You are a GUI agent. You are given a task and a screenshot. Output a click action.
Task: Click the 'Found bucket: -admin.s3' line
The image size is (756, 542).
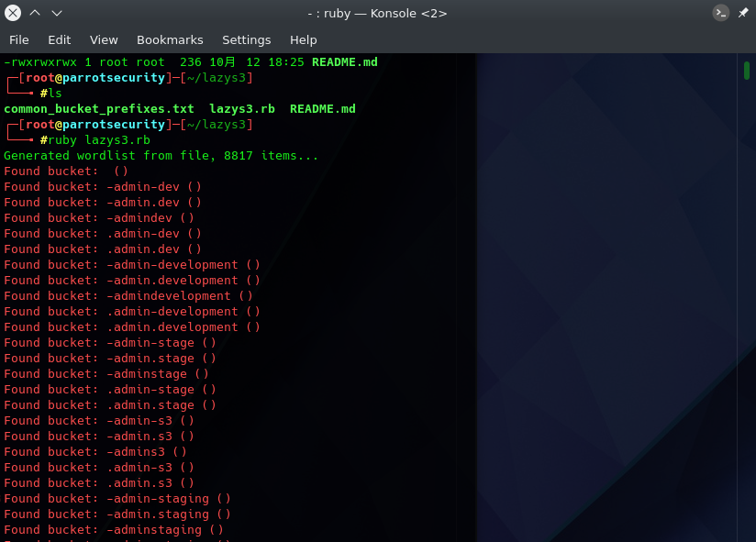[x=99, y=437]
